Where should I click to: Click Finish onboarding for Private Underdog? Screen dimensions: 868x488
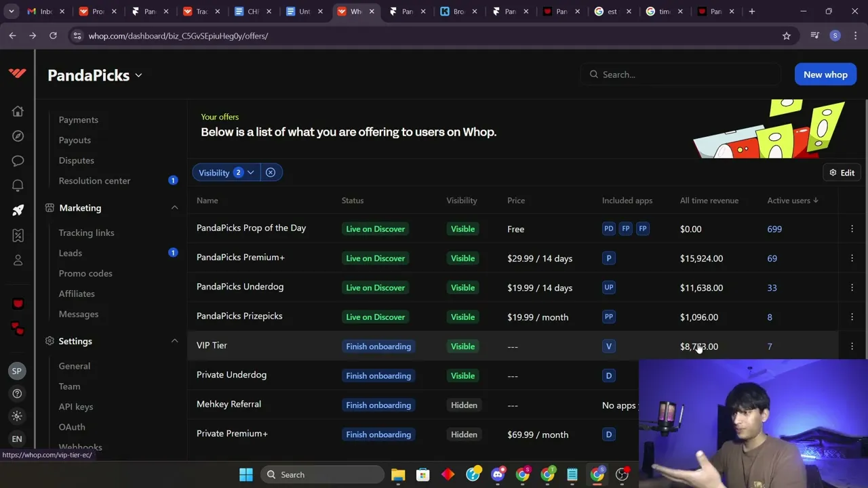(x=378, y=375)
